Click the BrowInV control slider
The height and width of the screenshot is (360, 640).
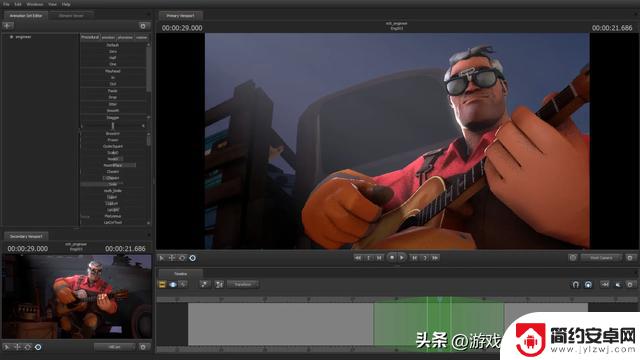pos(113,133)
